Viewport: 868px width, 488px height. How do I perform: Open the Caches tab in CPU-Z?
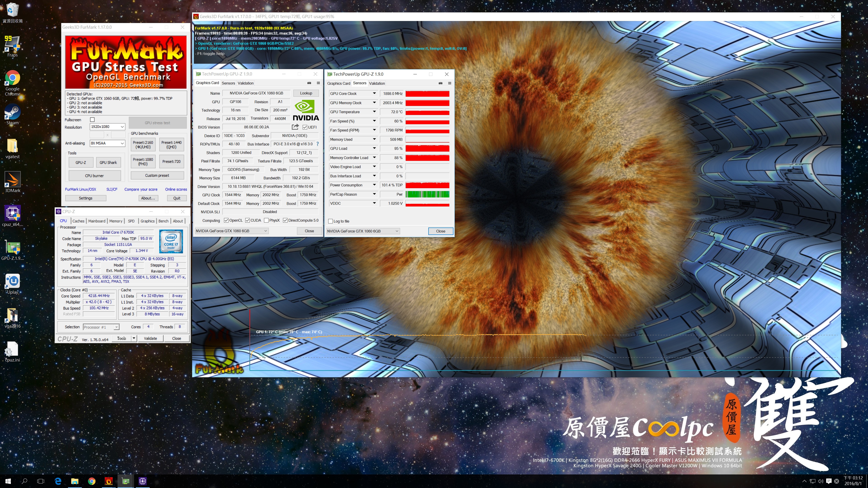pos(78,221)
